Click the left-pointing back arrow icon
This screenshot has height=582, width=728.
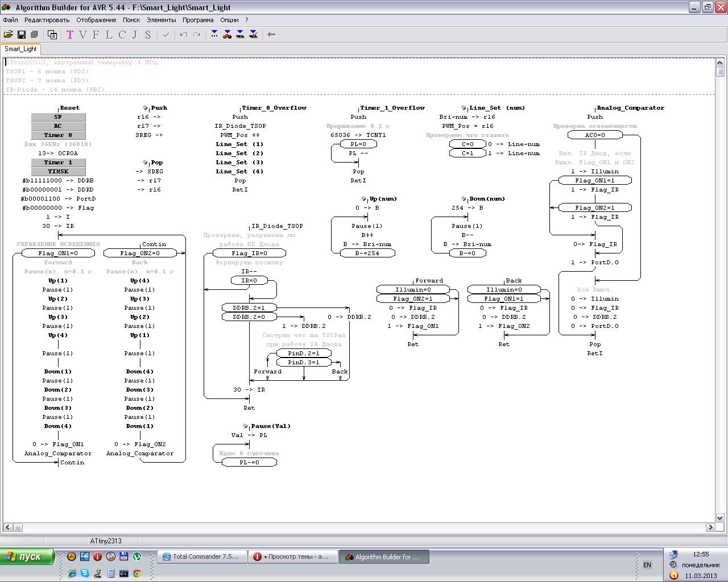click(x=271, y=35)
